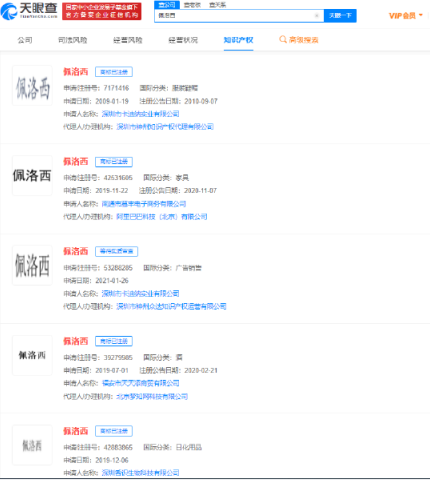
Task: Select announcement date 2020-02-21
Action: pyautogui.click(x=201, y=370)
